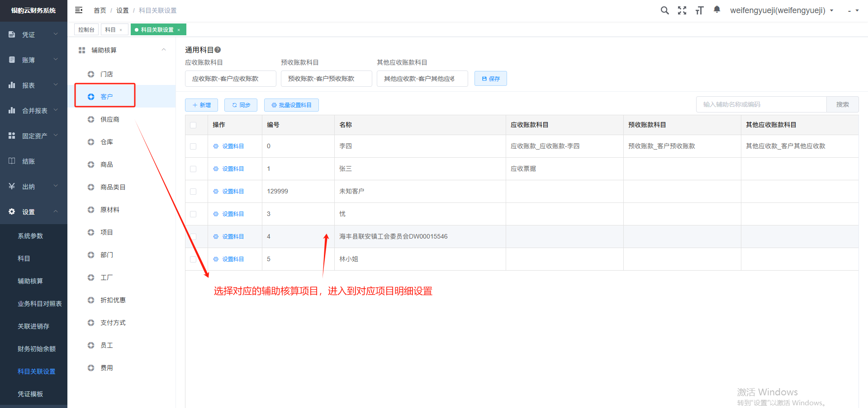Check the checkbox for 张三 row
The width and height of the screenshot is (868, 408).
(x=193, y=169)
